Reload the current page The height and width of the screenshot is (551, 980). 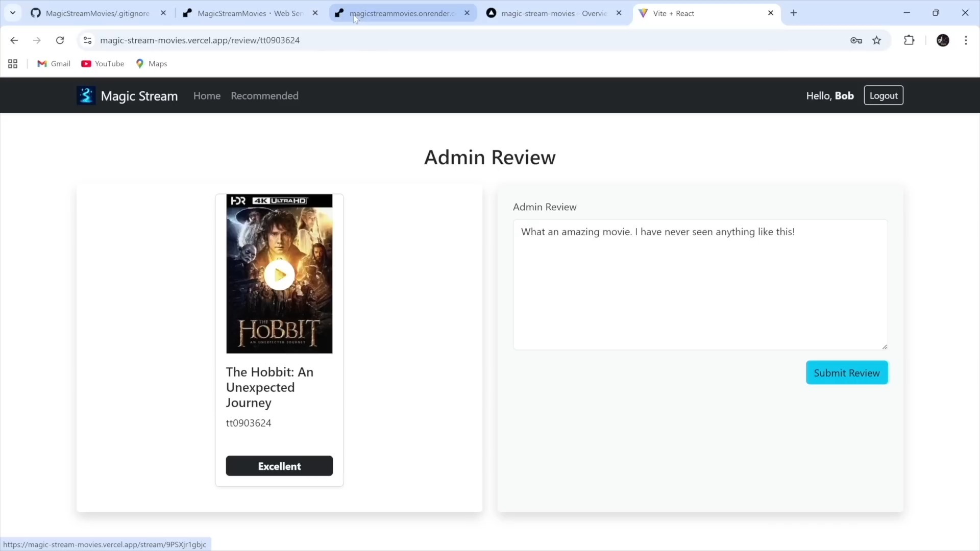(60, 40)
